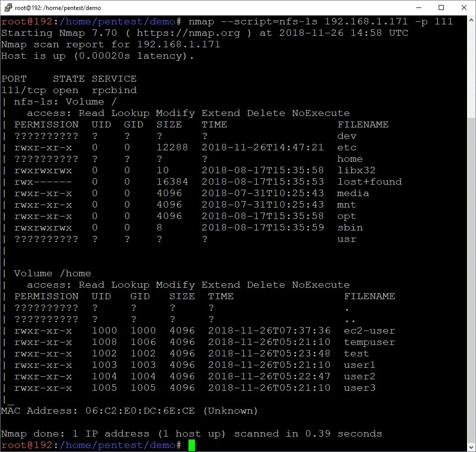This screenshot has height=452, width=476.
Task: Click the 'https://nmap.org' URL text
Action: click(188, 33)
